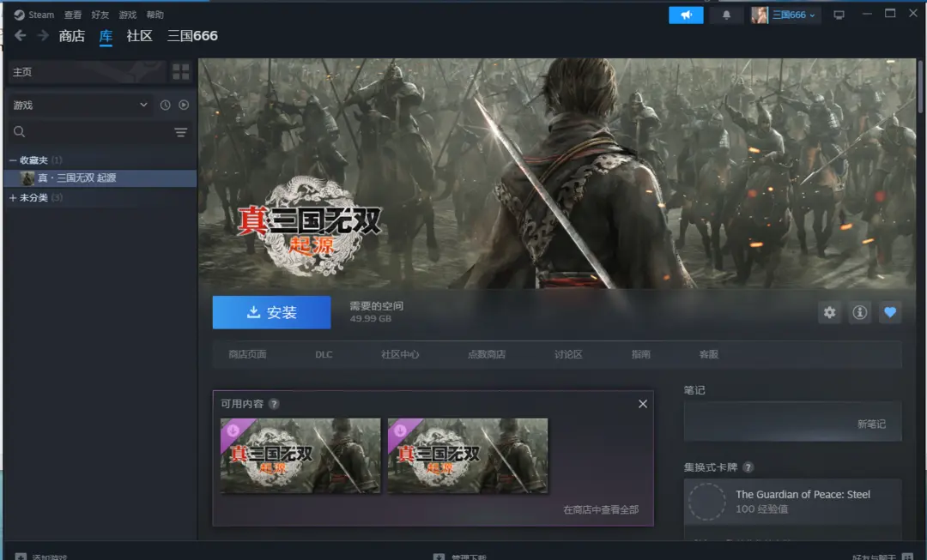
Task: Toggle favorite heart icon
Action: pyautogui.click(x=890, y=312)
